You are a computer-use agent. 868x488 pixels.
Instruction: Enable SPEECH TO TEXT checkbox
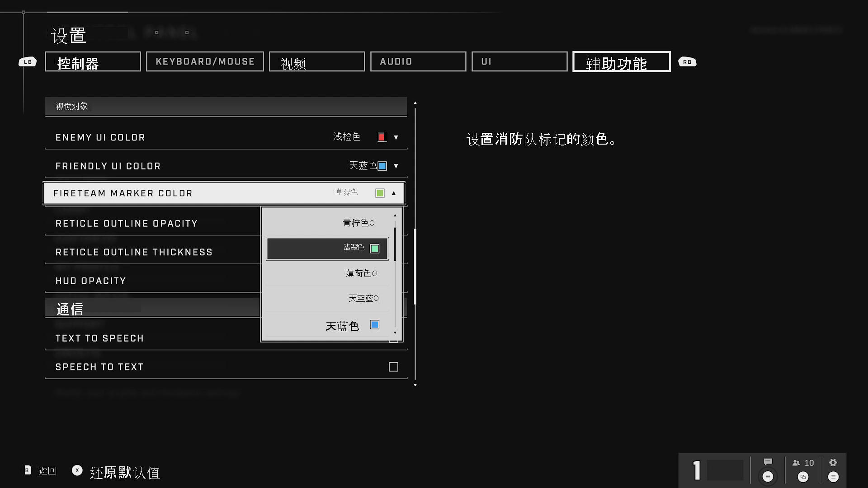click(393, 366)
